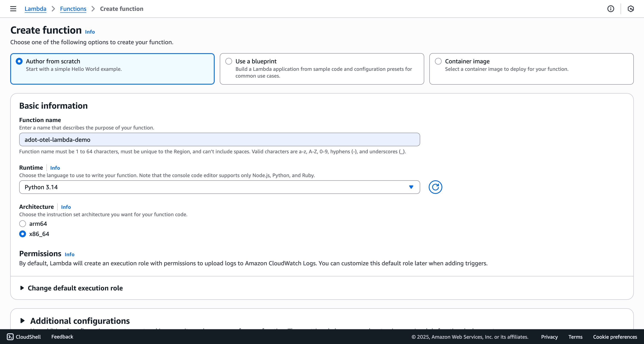This screenshot has height=344, width=644.
Task: Click the Function name input field
Action: pos(219,139)
